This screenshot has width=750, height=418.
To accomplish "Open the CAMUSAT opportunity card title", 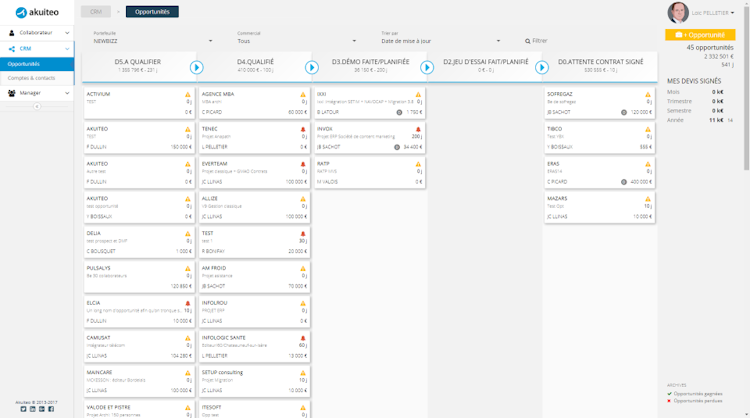I will 99,338.
